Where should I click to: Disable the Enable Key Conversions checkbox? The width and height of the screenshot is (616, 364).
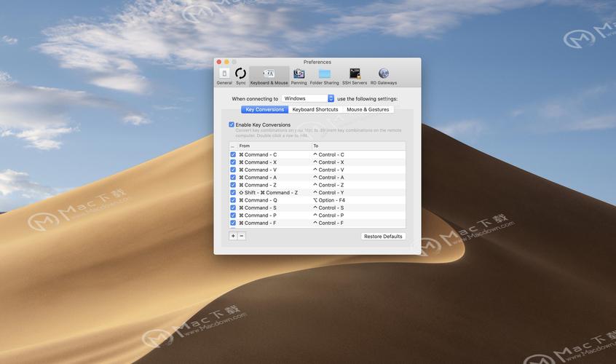232,124
